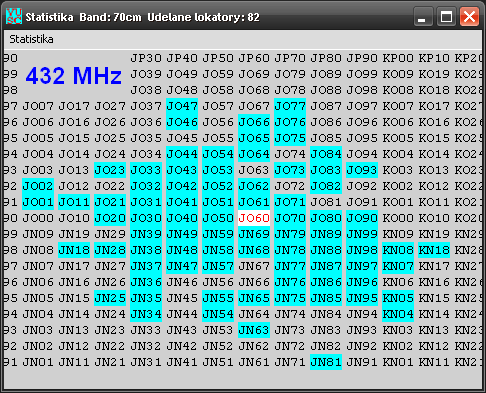486x393 pixels.
Task: Click locator cell KP10
Action: click(434, 58)
